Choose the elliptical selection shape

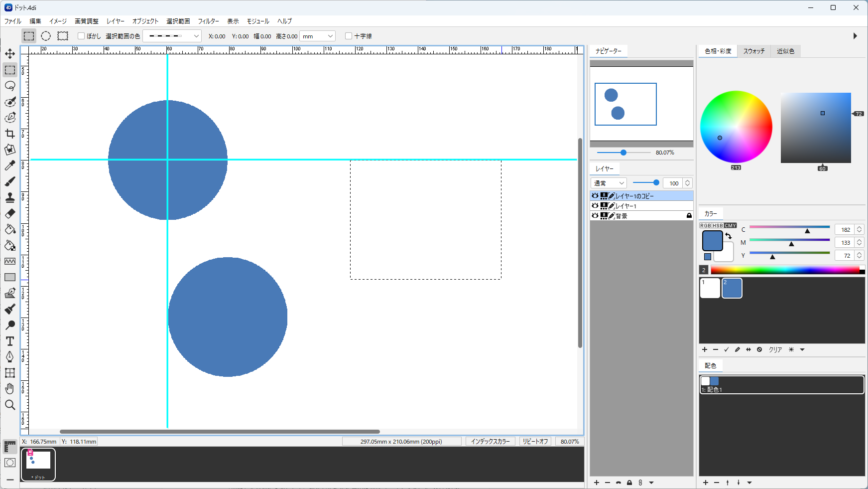pos(46,36)
